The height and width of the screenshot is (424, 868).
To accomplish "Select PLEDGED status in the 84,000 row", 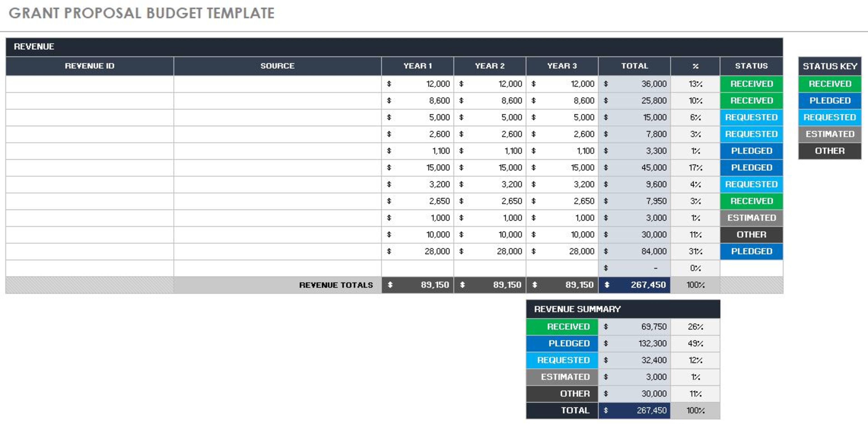I will click(x=751, y=251).
